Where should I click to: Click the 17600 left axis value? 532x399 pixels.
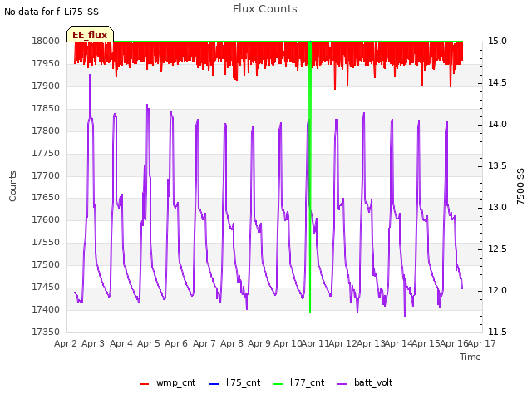[46, 219]
